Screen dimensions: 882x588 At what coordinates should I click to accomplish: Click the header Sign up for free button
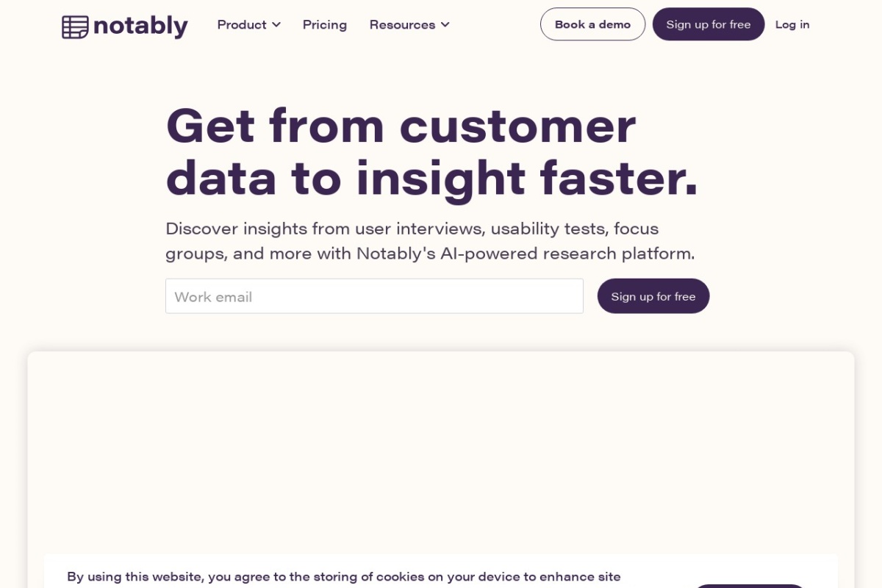click(x=708, y=24)
